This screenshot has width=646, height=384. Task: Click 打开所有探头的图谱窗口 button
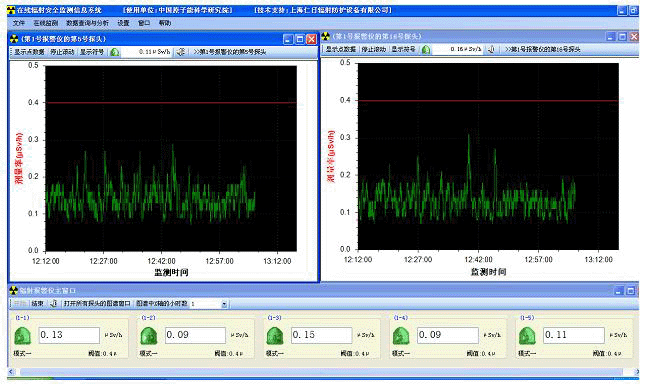pos(97,304)
